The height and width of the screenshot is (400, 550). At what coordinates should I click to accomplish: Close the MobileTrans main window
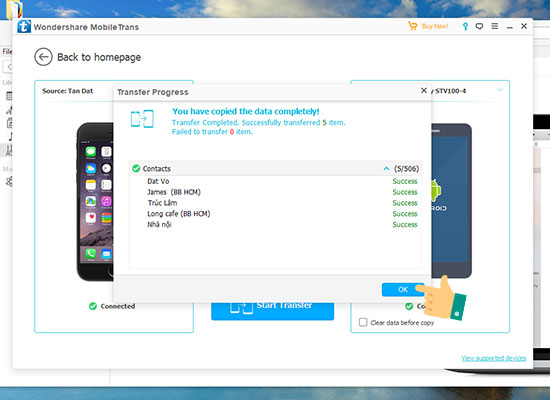tap(524, 26)
